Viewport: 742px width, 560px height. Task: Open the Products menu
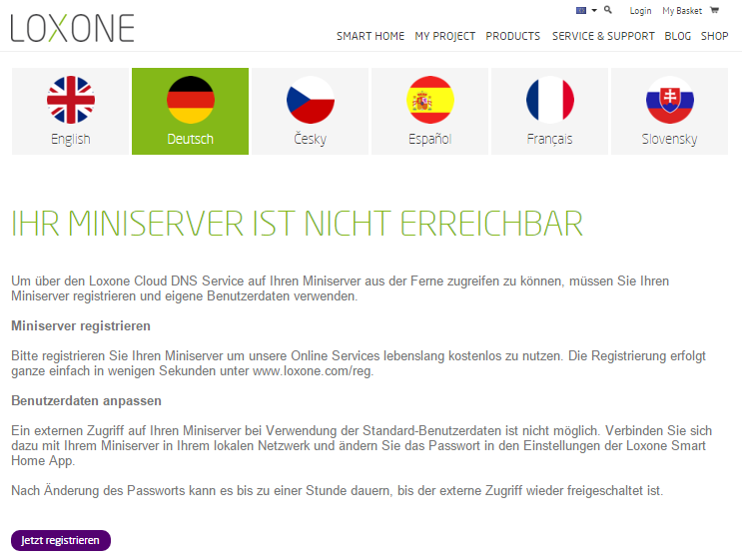[x=512, y=36]
